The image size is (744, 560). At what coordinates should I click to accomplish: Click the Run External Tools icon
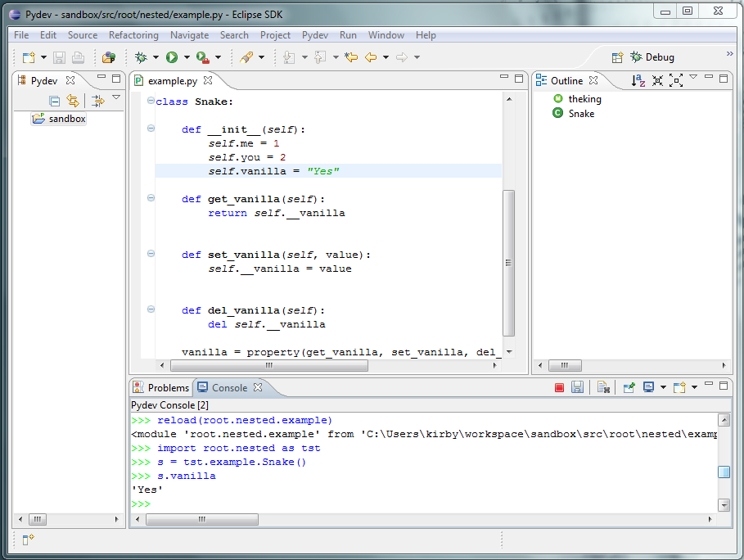click(x=203, y=57)
